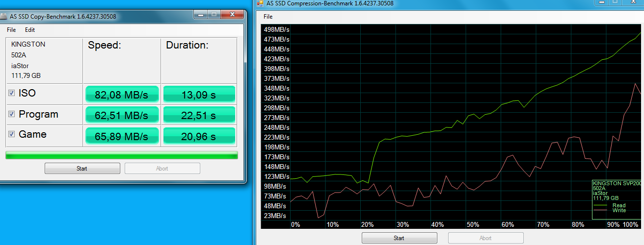The width and height of the screenshot is (644, 245).
Task: Close the Copy-Benchmark window
Action: click(231, 15)
